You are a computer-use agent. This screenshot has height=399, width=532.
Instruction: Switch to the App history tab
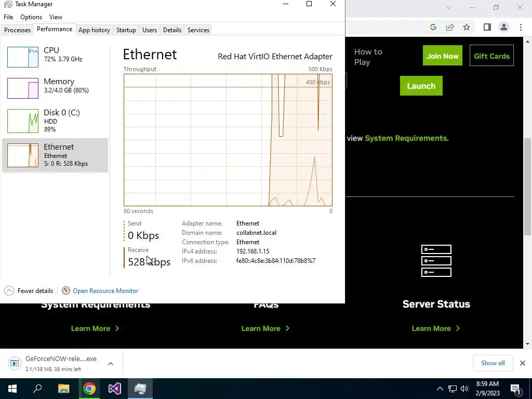95,30
